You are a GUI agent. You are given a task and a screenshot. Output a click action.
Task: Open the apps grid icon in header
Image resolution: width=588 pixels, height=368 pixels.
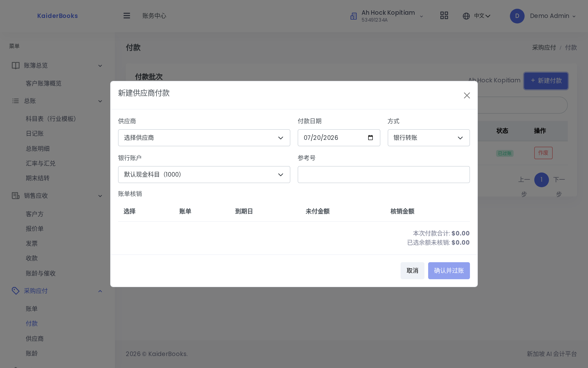coord(444,16)
